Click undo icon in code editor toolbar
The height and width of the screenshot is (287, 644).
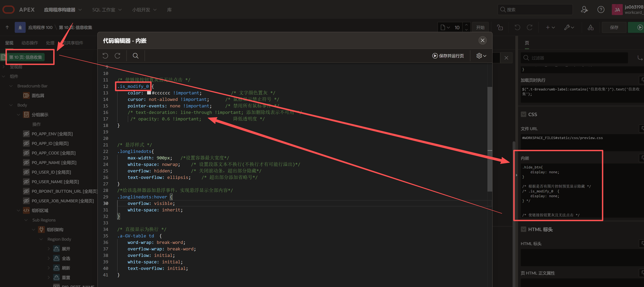click(105, 56)
